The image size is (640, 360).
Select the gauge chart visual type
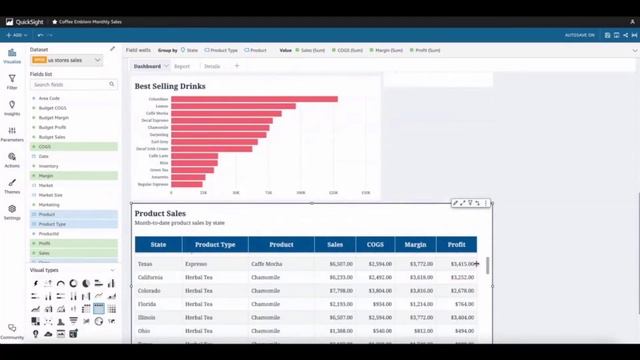click(x=61, y=283)
